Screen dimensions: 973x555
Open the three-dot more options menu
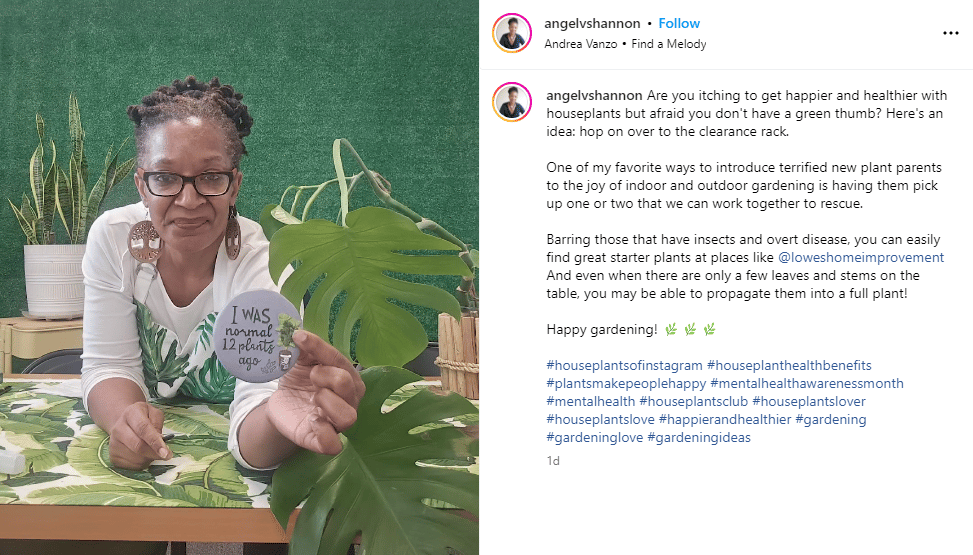950,34
